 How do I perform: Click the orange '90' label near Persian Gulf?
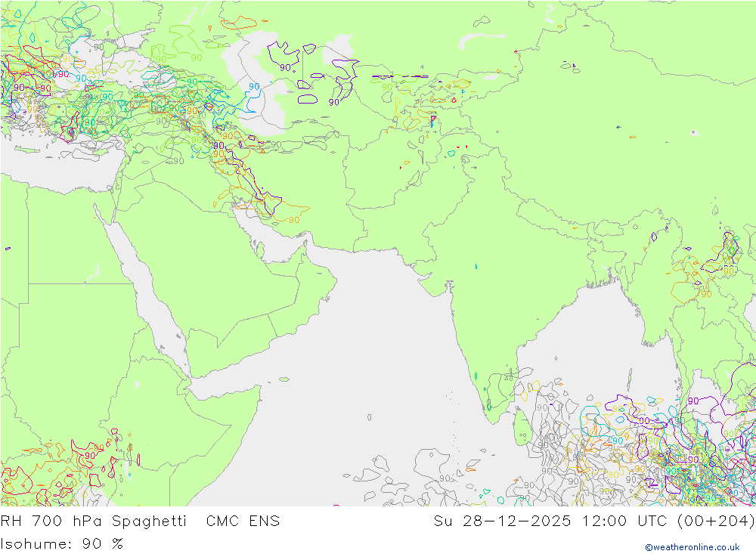click(x=294, y=220)
